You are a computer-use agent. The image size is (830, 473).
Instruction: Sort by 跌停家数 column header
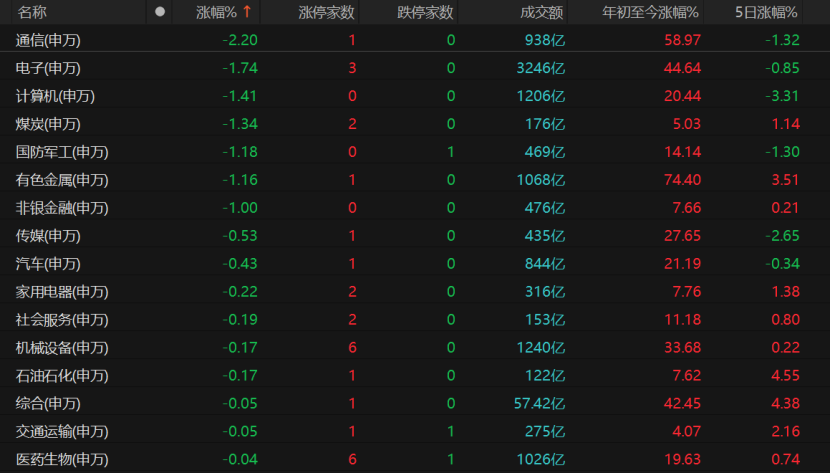tap(425, 12)
